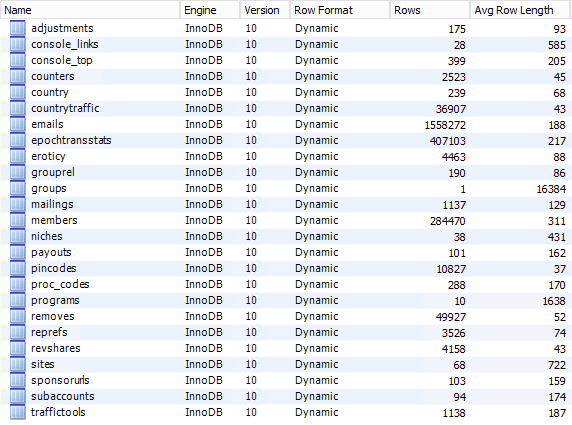
Task: Select the pincodes table name
Action: 54,268
